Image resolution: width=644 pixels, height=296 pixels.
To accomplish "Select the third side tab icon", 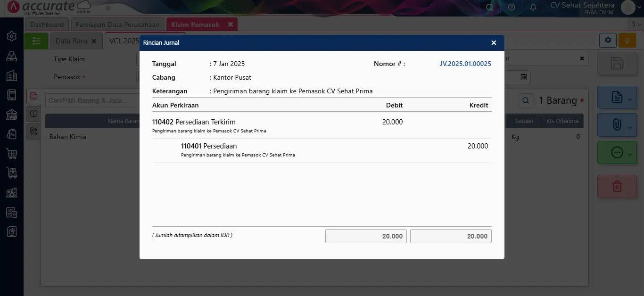I will click(33, 131).
